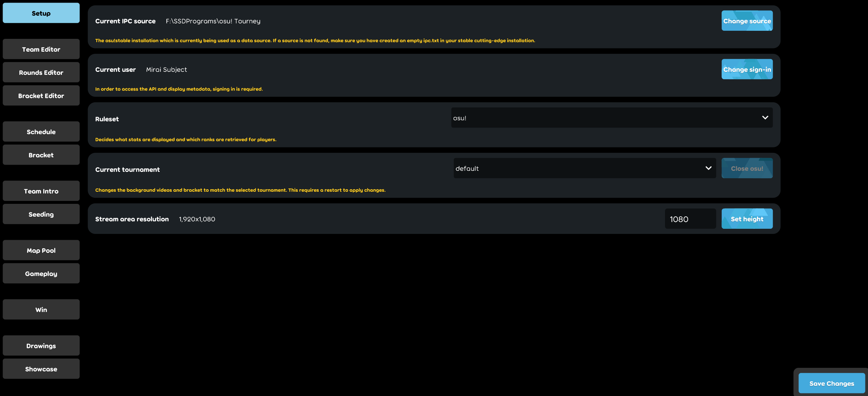Click the Schedule tab item
Viewport: 868px width, 396px height.
pos(41,131)
